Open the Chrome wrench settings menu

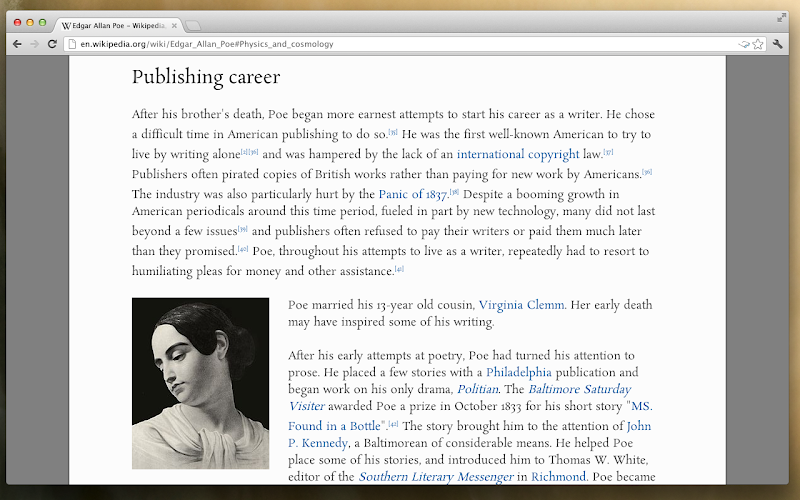point(778,44)
